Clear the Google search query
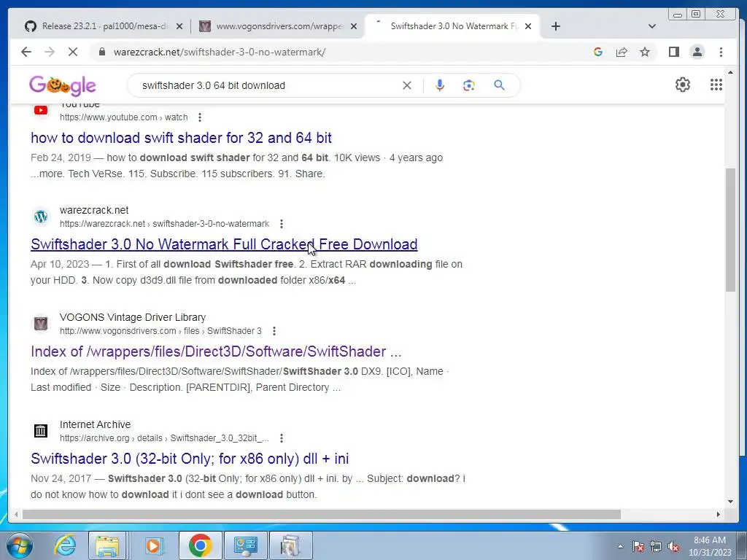The height and width of the screenshot is (560, 747). point(407,85)
